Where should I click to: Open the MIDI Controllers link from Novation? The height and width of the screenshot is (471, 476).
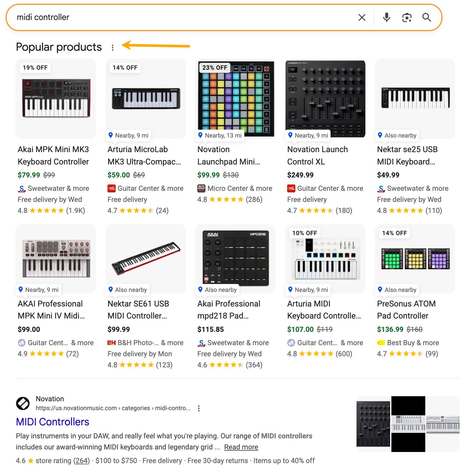pyautogui.click(x=52, y=422)
